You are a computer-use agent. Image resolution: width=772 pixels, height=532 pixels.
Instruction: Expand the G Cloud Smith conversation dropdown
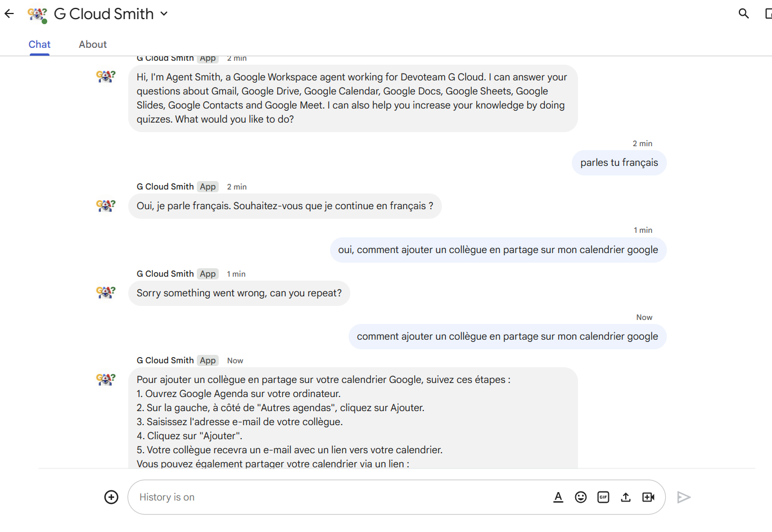pos(163,13)
